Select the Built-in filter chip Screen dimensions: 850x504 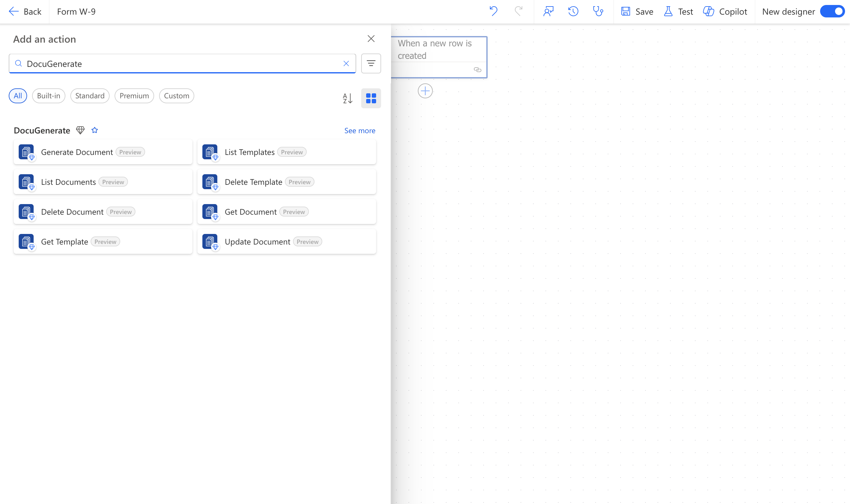(x=49, y=96)
